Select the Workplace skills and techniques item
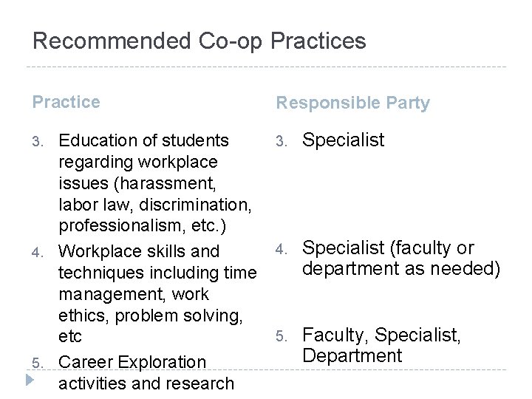The image size is (532, 399). click(x=139, y=250)
